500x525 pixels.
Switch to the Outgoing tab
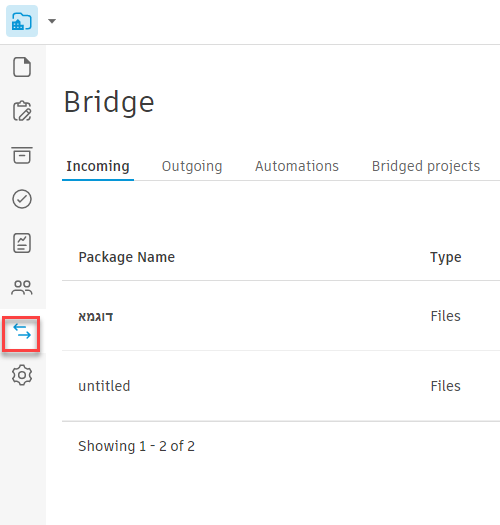pos(192,166)
